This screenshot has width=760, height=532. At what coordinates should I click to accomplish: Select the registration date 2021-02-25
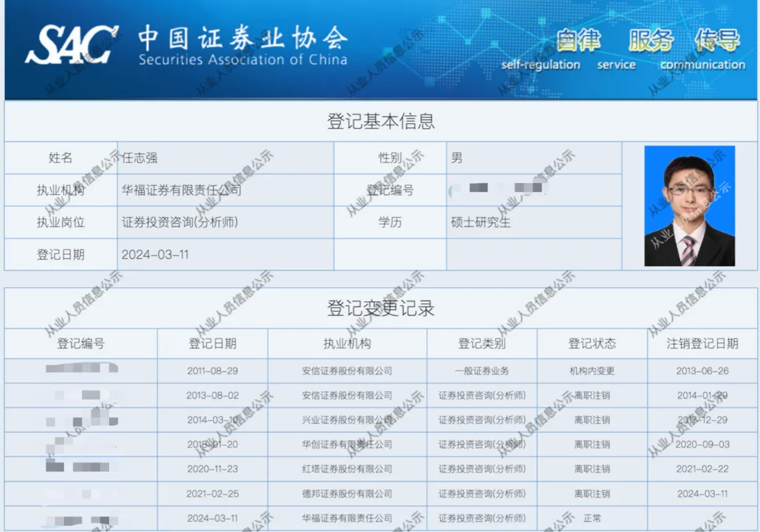pyautogui.click(x=213, y=494)
